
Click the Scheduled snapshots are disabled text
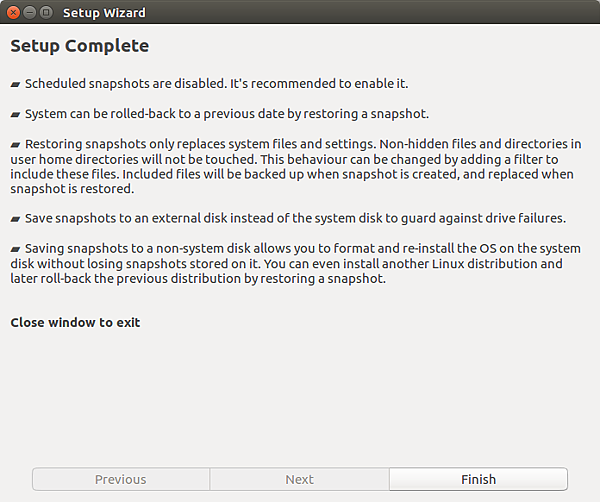pyautogui.click(x=217, y=83)
